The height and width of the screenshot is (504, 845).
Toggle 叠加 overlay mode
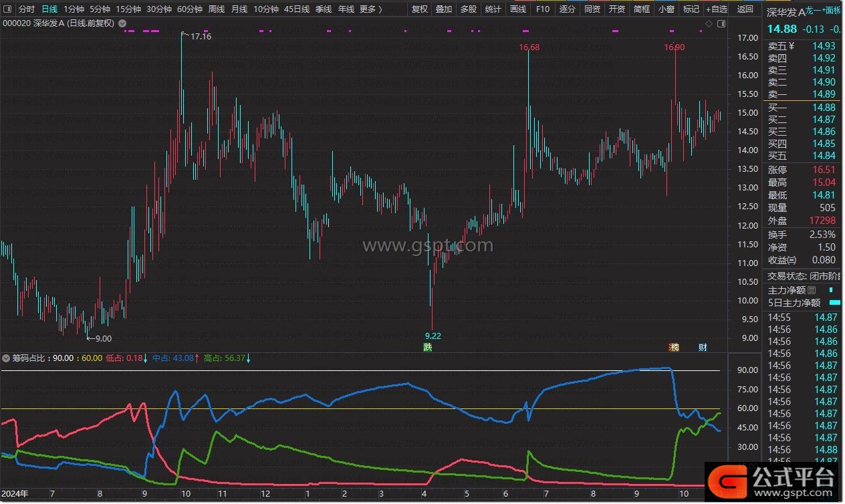point(443,9)
